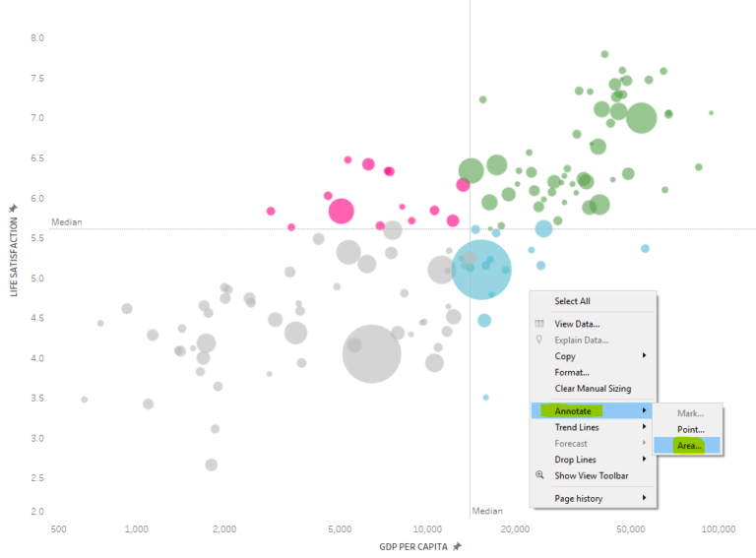This screenshot has width=756, height=558.
Task: Click Clear Manual Sizing
Action: pos(593,389)
